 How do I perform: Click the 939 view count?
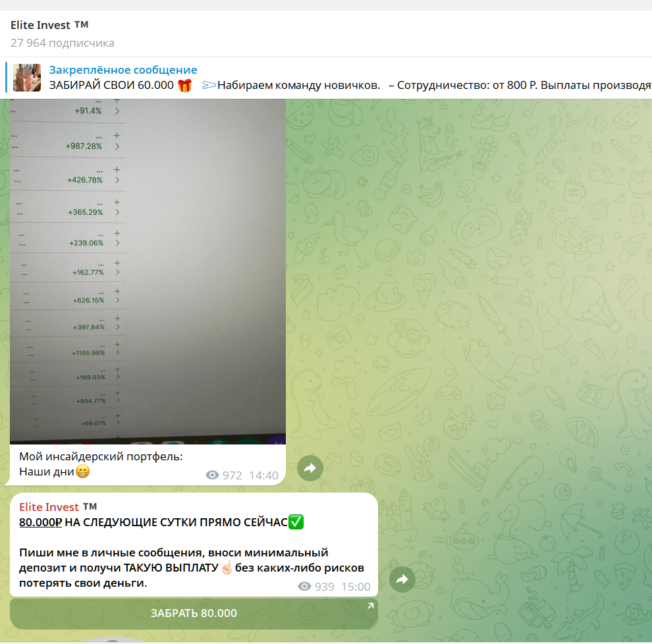point(324,586)
